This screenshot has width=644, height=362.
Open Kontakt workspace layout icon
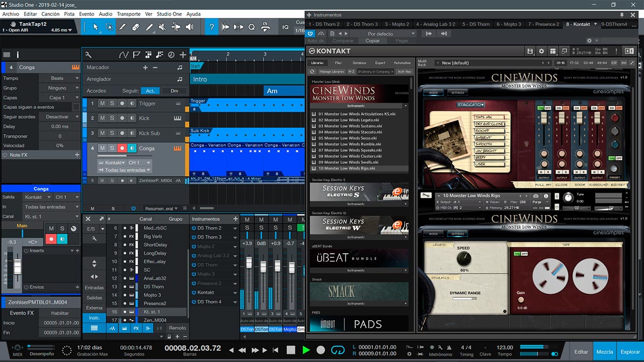552,51
